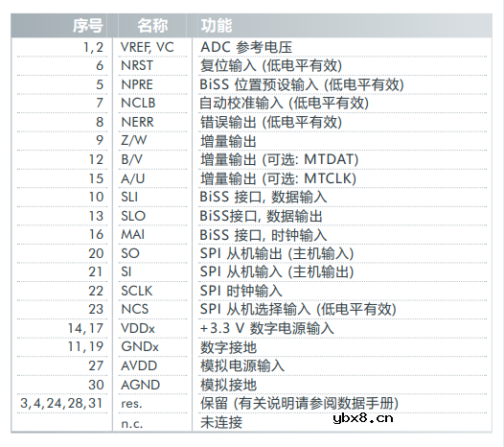Viewport: 504px width, 447px height.
Task: Click pin number 15 cell
Action: (x=96, y=178)
